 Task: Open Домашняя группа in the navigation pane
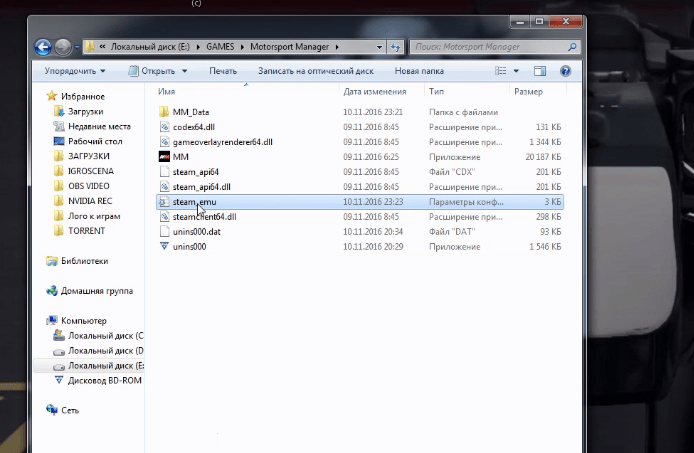[x=96, y=291]
